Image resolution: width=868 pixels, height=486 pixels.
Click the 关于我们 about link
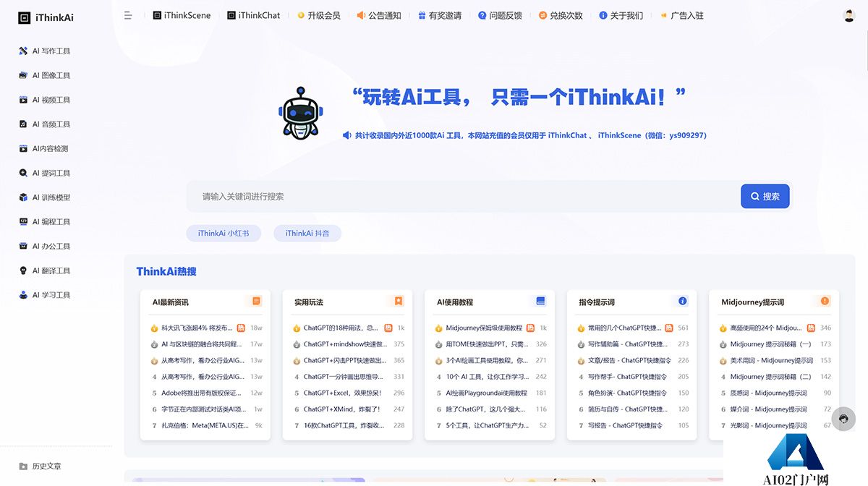tap(621, 15)
